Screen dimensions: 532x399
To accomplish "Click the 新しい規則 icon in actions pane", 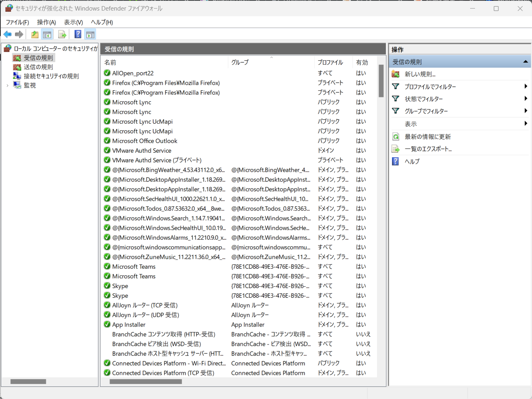I will pos(396,74).
